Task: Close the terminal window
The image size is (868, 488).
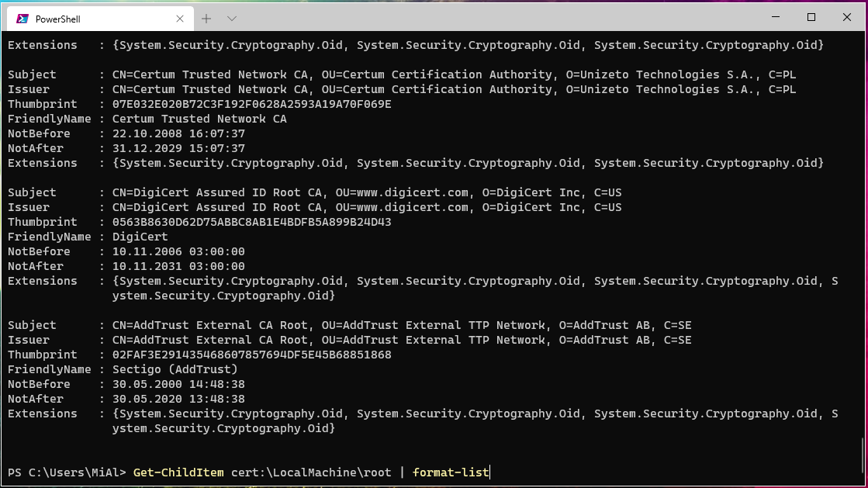Action: pos(847,17)
